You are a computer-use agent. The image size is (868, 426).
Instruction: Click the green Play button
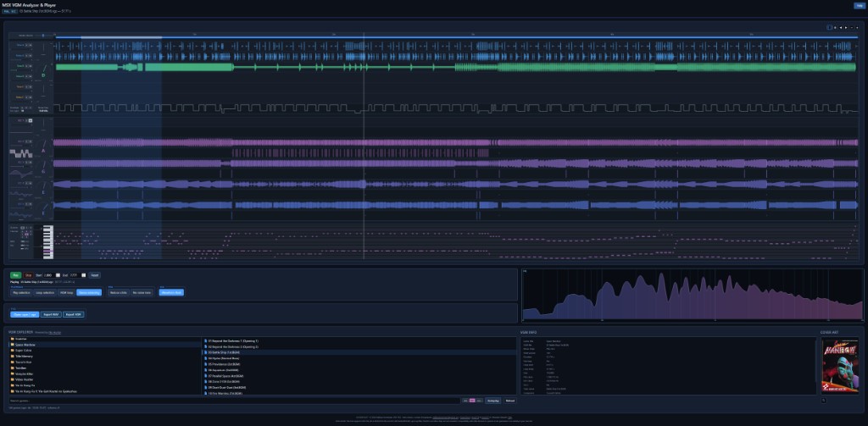tap(15, 275)
